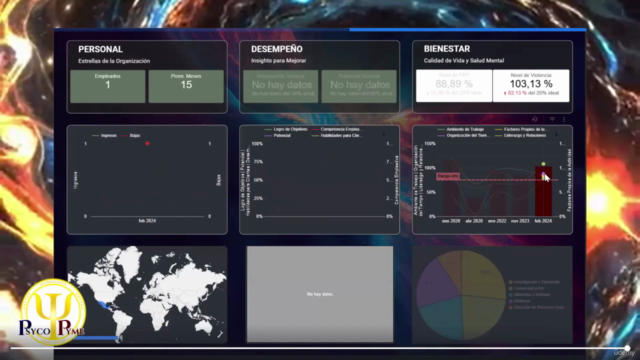This screenshot has height=360, width=640.
Task: Click the feb 2024 label in Personal chart
Action: tap(147, 221)
